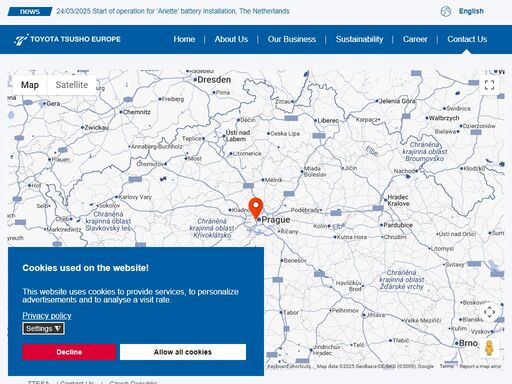The image size is (512, 384).
Task: Click the map camera controls icon
Action: [489, 312]
